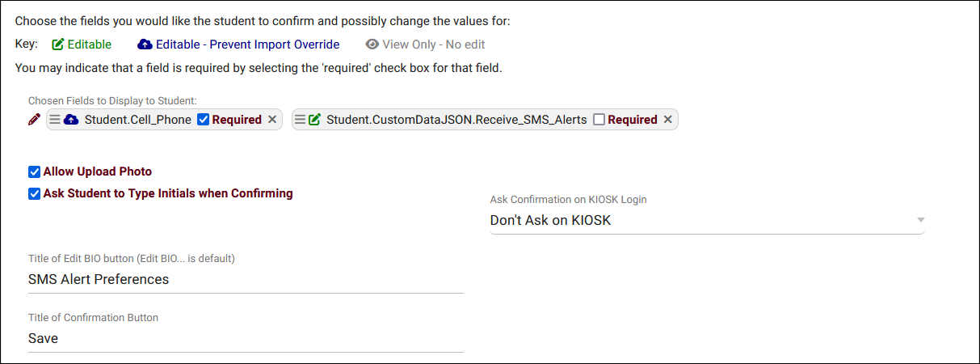Uncheck Required for Student.Cell_Phone

tap(204, 120)
